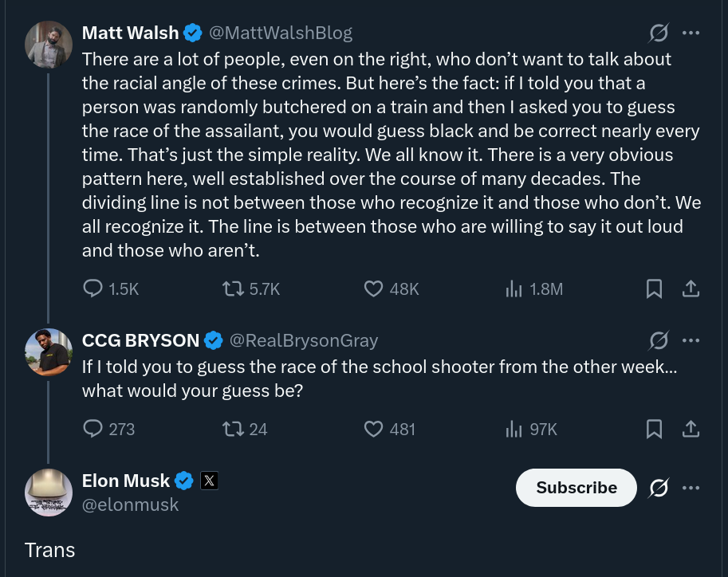Image resolution: width=728 pixels, height=577 pixels.
Task: Open @MattWalshBlog profile handle
Action: [280, 33]
